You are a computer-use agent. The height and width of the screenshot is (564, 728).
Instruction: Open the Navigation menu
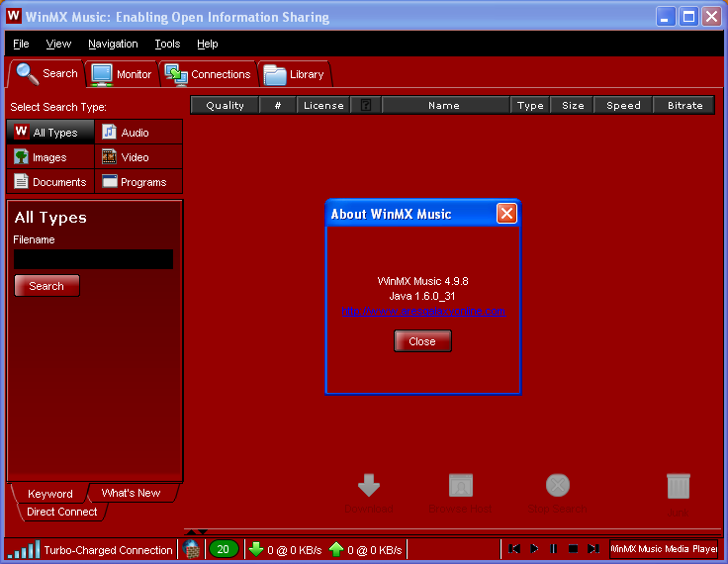[113, 44]
